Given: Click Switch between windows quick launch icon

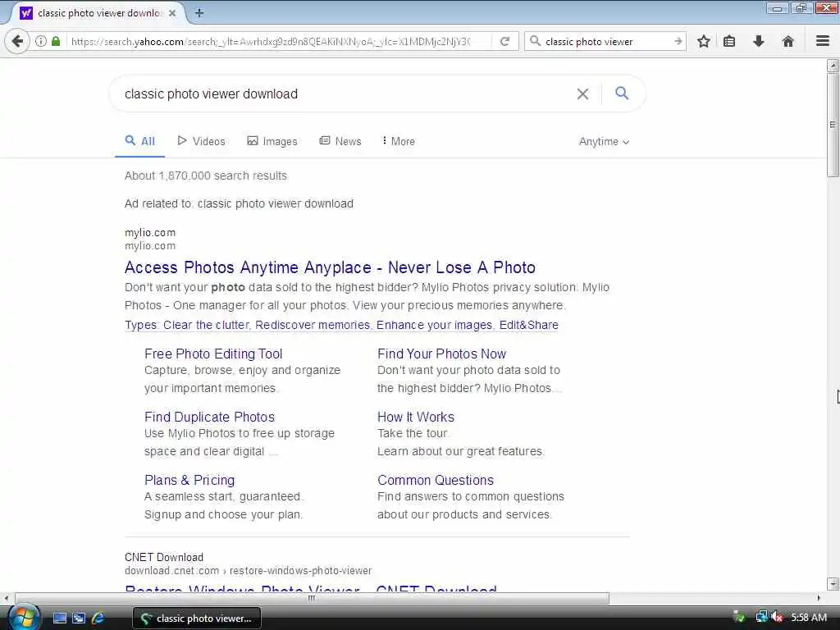Looking at the screenshot, I should point(79,619).
